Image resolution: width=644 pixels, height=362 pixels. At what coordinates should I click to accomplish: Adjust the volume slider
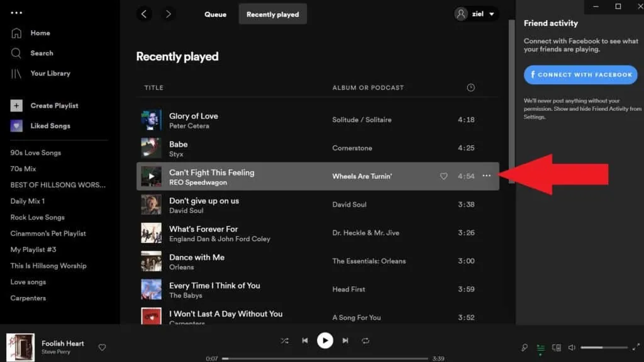click(x=604, y=348)
